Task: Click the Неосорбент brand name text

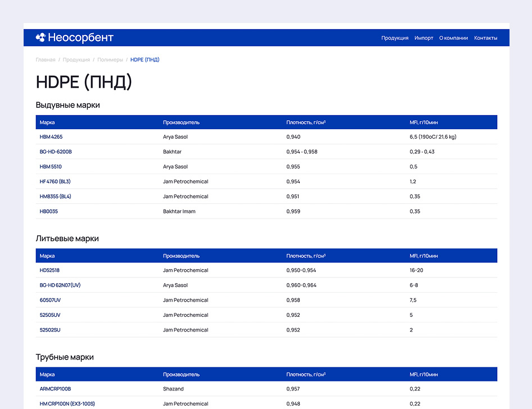Action: (80, 38)
